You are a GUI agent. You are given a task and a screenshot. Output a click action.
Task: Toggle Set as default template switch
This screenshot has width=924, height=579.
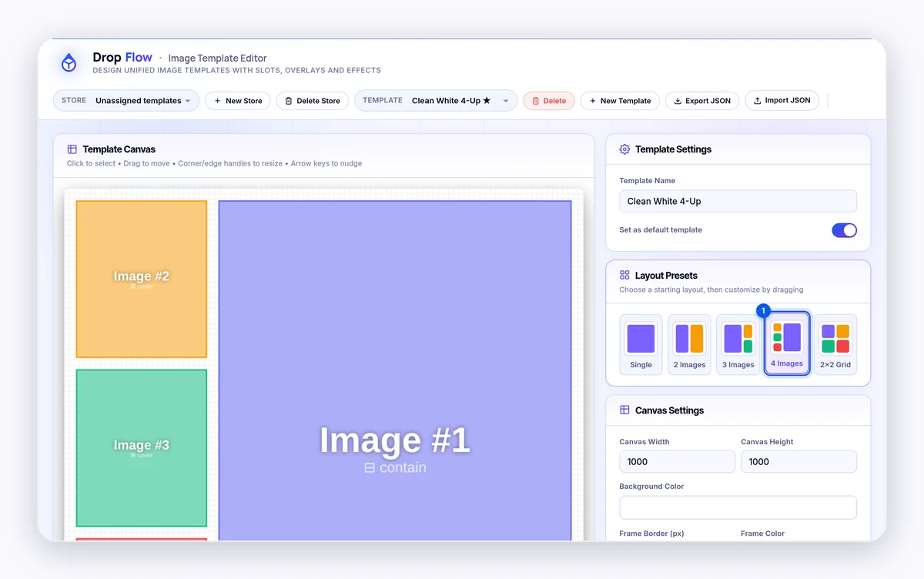click(844, 230)
